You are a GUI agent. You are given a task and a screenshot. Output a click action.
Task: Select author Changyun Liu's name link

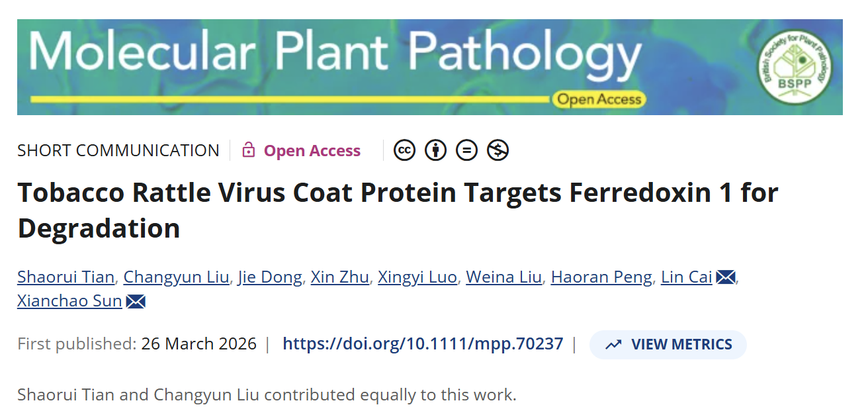click(x=176, y=277)
